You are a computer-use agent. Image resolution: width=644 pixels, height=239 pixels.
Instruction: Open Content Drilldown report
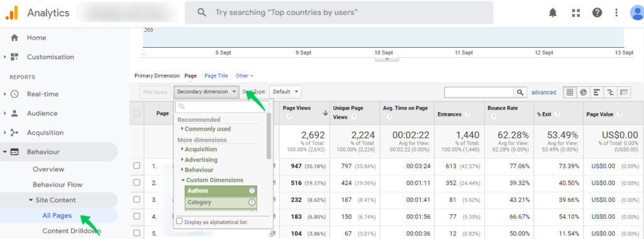[72, 231]
